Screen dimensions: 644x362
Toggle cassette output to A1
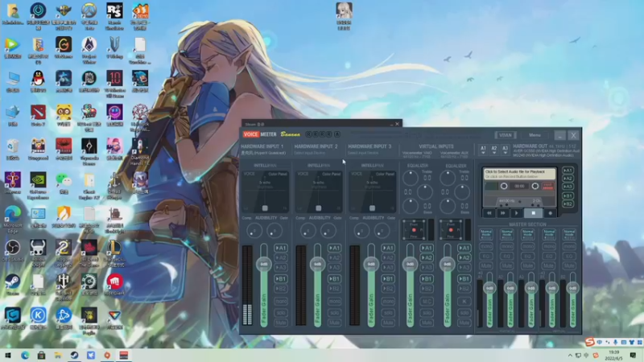[x=568, y=171]
